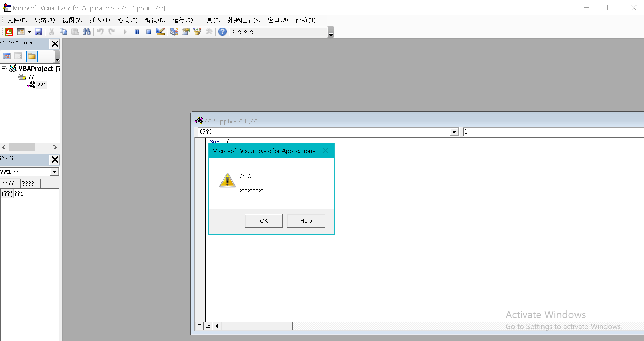Click the View Code icon in Project panel
Image resolution: width=644 pixels, height=341 pixels.
pyautogui.click(x=7, y=56)
